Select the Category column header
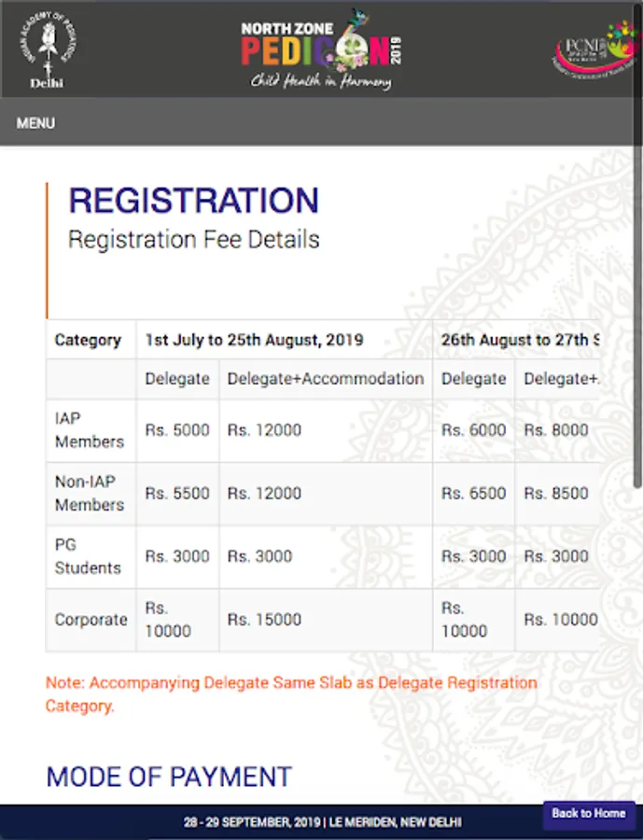This screenshot has width=643, height=840. [88, 341]
